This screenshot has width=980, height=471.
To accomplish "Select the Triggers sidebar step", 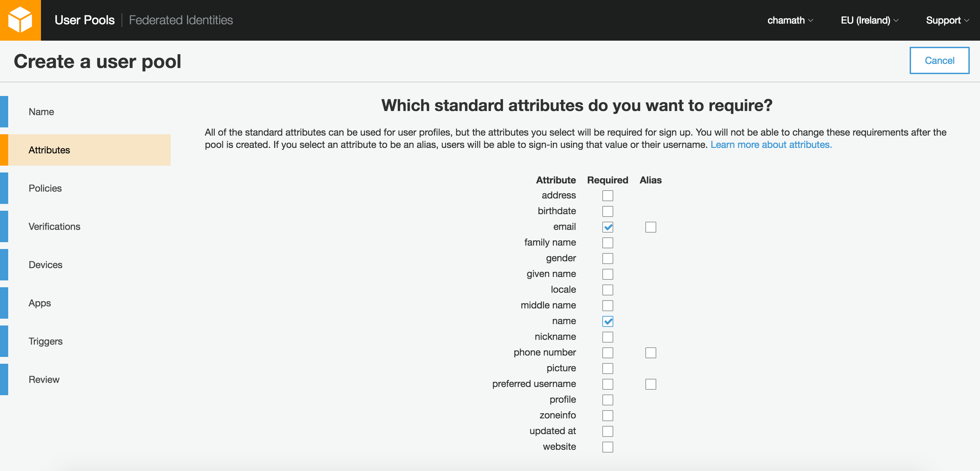I will pos(45,341).
